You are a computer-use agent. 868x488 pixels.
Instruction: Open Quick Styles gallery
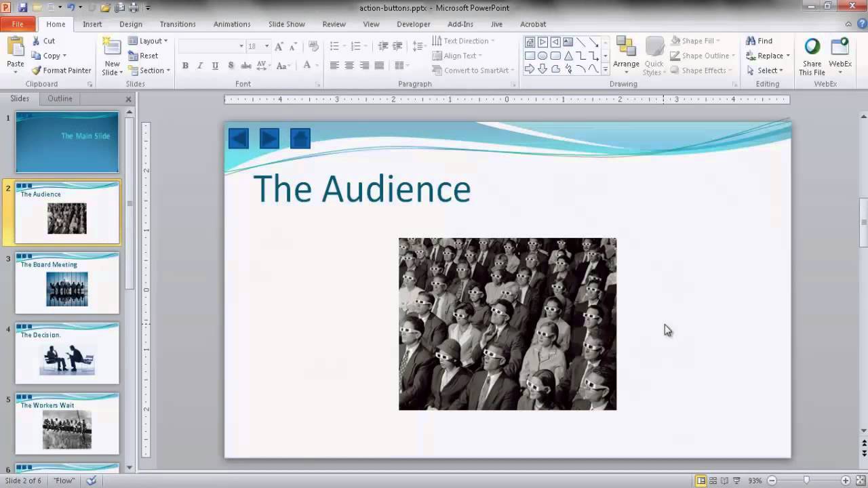(x=654, y=56)
